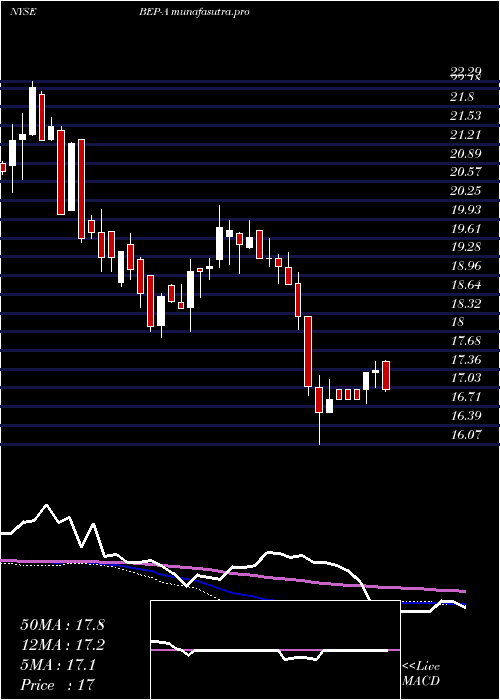Click the last red candlestick on the right
Screen dimensions: 500x700
(386, 375)
